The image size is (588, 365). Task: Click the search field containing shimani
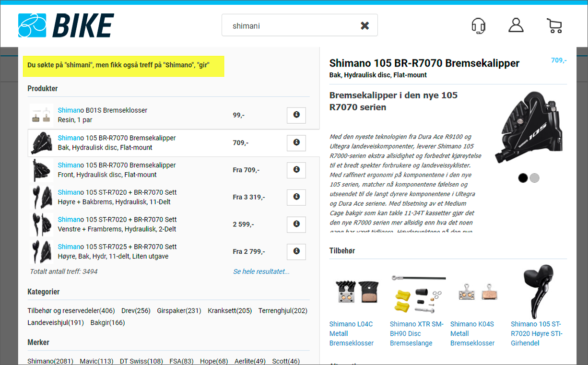[299, 25]
